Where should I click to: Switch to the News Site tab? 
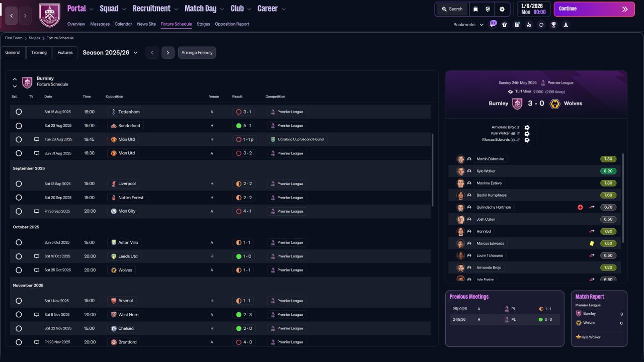pos(146,24)
